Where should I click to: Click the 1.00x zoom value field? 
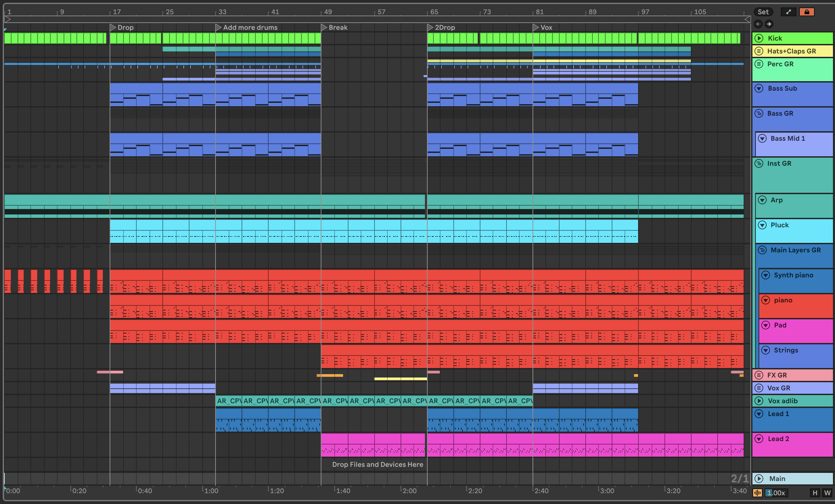(x=776, y=493)
